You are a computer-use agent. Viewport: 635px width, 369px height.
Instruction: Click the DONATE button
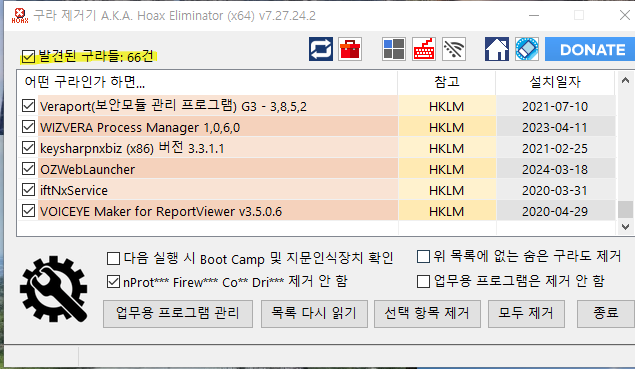590,49
